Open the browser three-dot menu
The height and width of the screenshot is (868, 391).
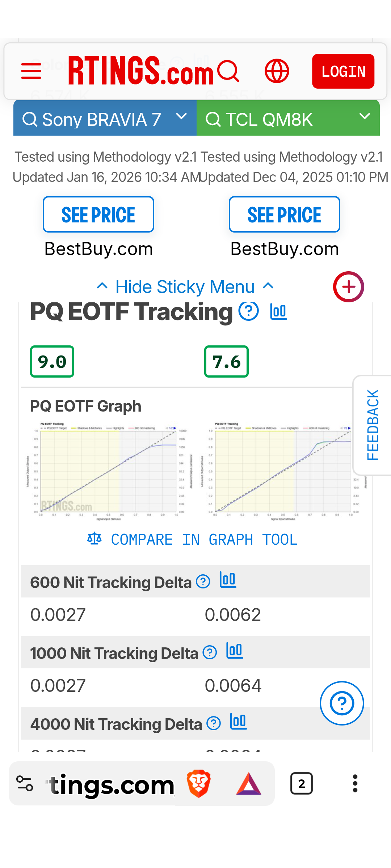(x=355, y=784)
